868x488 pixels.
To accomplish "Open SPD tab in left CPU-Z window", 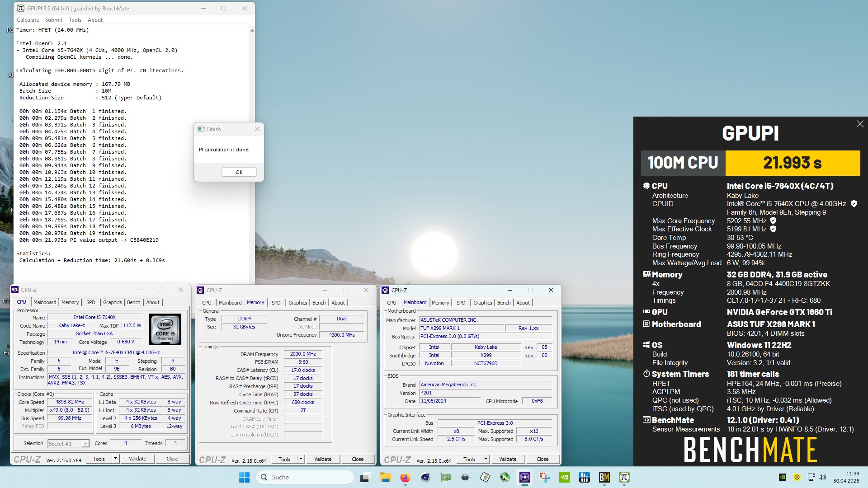I will tap(91, 302).
